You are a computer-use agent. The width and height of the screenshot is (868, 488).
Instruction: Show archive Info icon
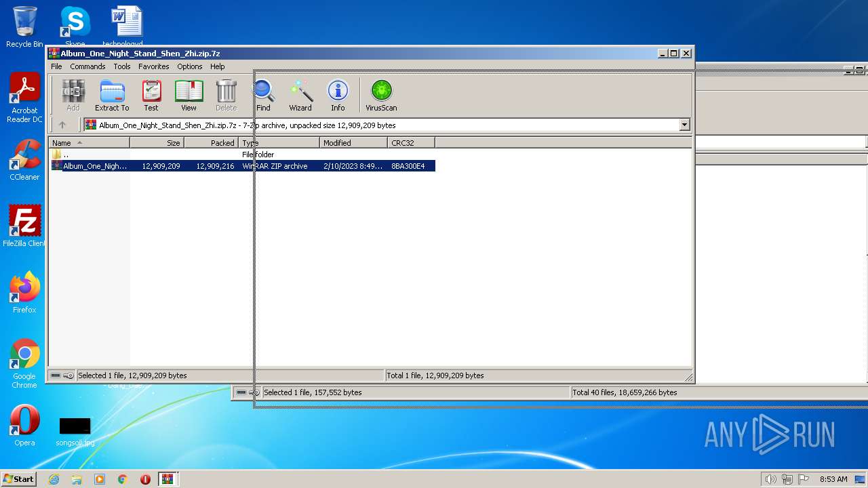click(338, 96)
